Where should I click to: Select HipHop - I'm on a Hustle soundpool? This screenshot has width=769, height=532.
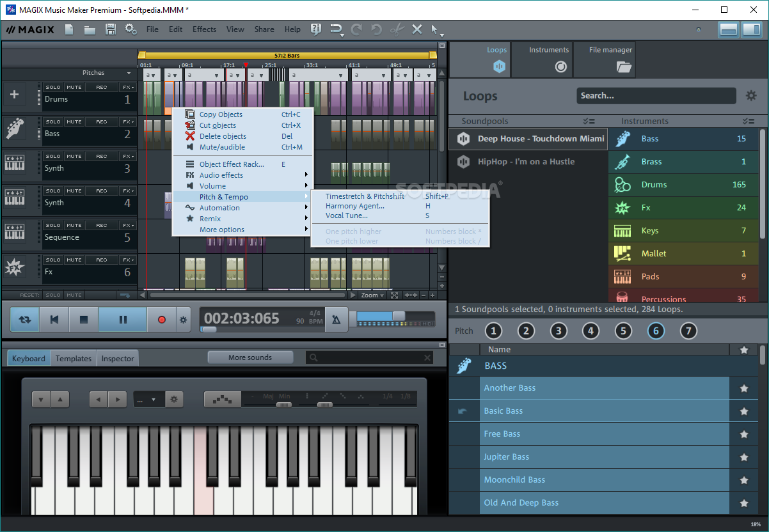pyautogui.click(x=528, y=162)
